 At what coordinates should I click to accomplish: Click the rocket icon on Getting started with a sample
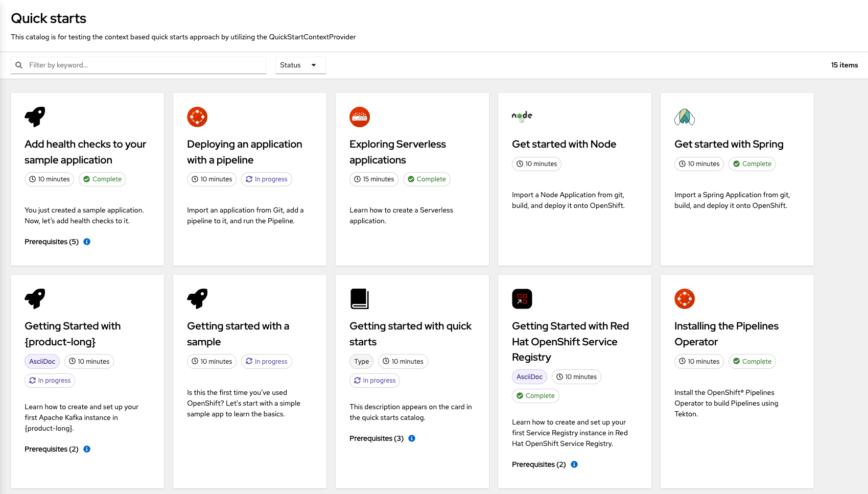(197, 298)
